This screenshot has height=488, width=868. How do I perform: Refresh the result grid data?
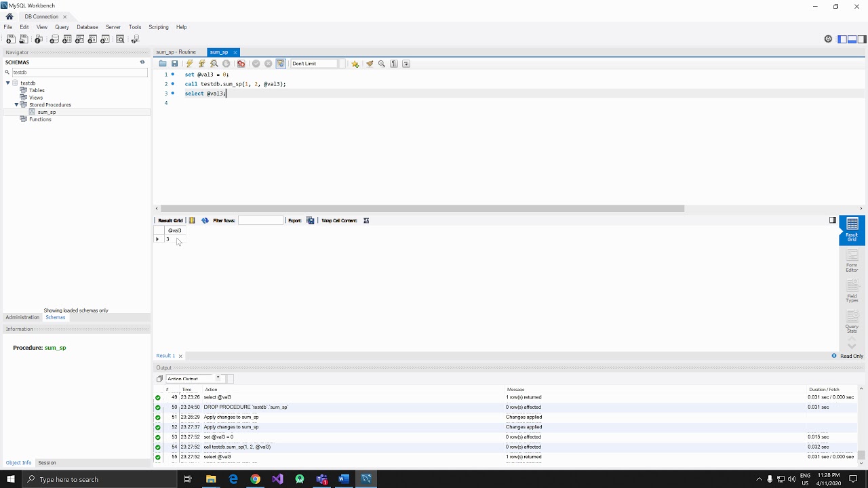point(205,220)
